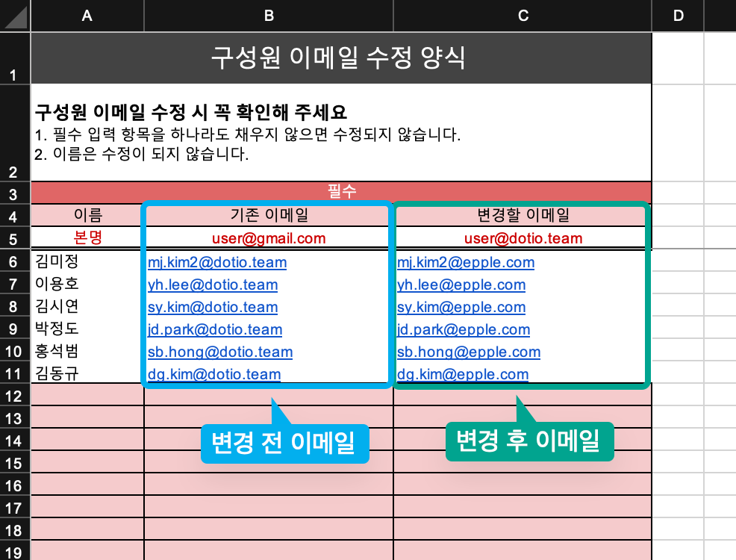
Task: Open link mj.kim2@dotio.team
Action: tap(217, 262)
